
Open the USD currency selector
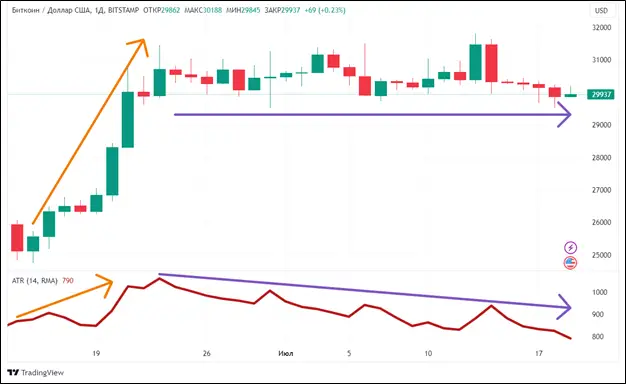pyautogui.click(x=601, y=11)
